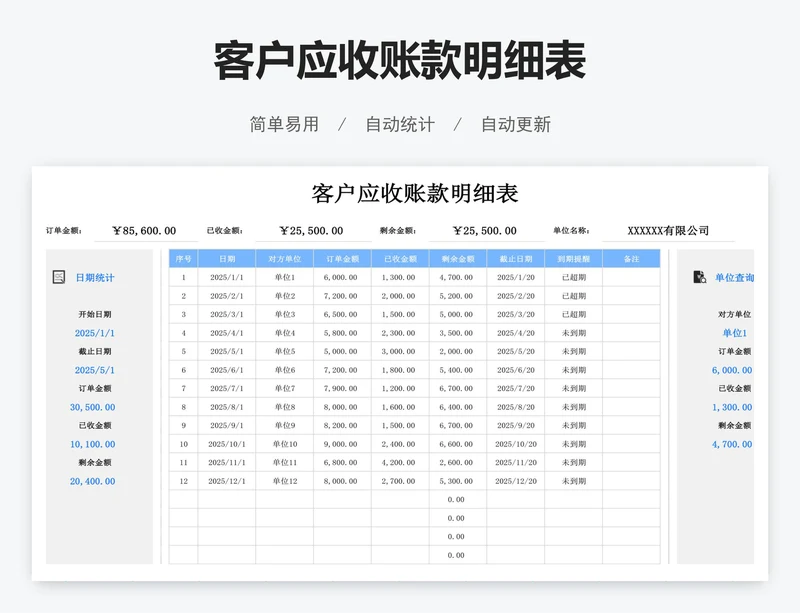The height and width of the screenshot is (613, 800).
Task: Click cell 单位10 in the table
Action: (285, 444)
